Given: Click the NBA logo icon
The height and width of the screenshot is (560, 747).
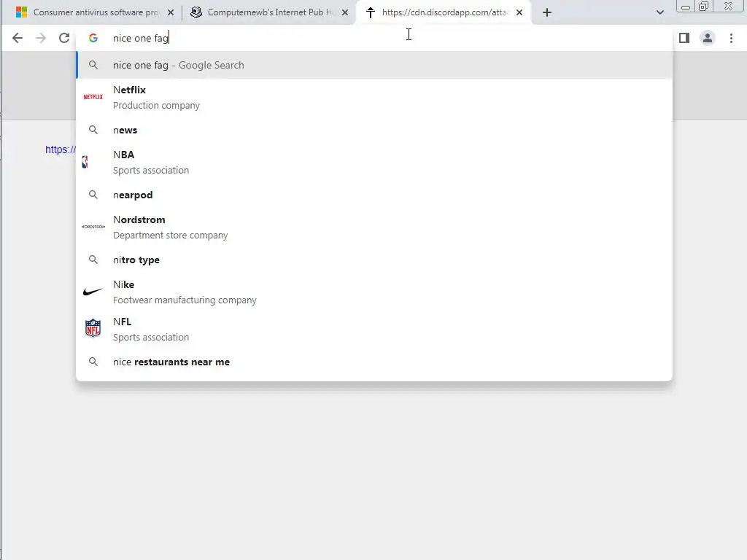Looking at the screenshot, I should point(85,163).
